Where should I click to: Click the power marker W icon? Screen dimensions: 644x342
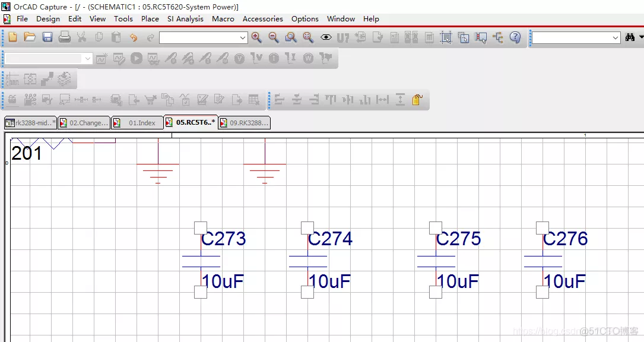point(308,58)
